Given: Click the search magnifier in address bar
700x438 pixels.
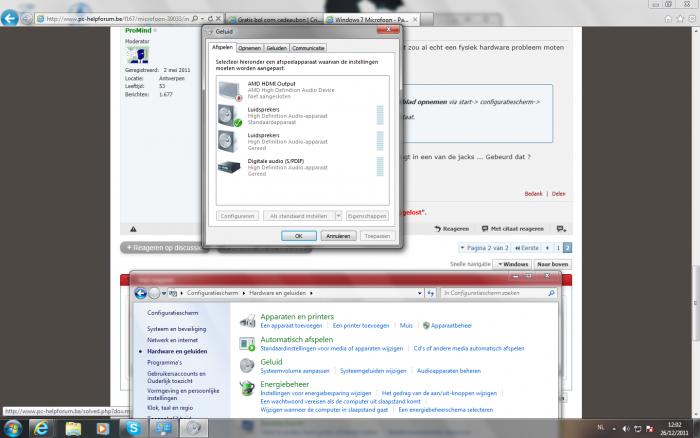Looking at the screenshot, I should pos(195,19).
